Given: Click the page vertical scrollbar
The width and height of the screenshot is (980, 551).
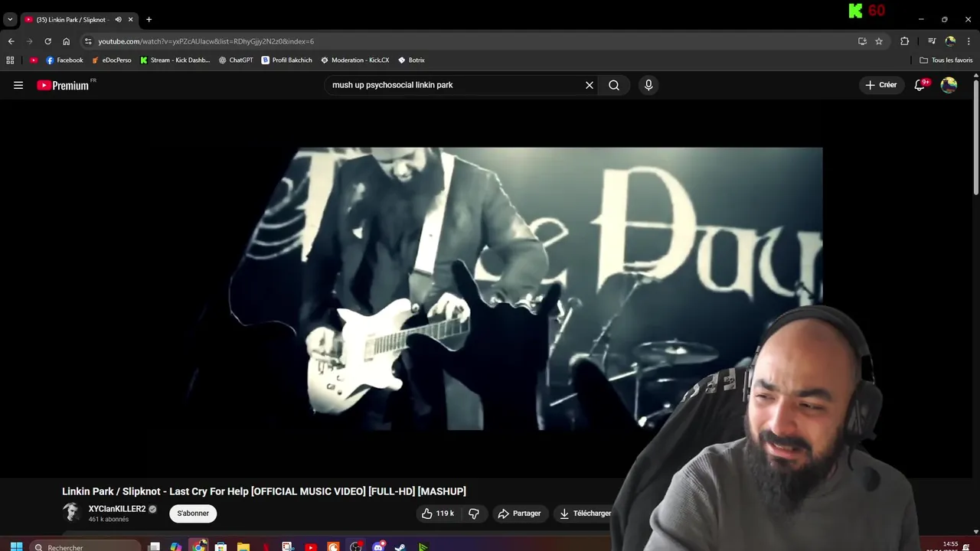Looking at the screenshot, I should [975, 138].
